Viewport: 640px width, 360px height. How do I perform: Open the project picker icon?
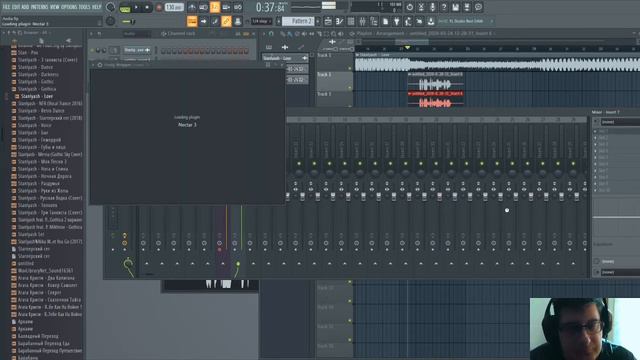[x=385, y=21]
